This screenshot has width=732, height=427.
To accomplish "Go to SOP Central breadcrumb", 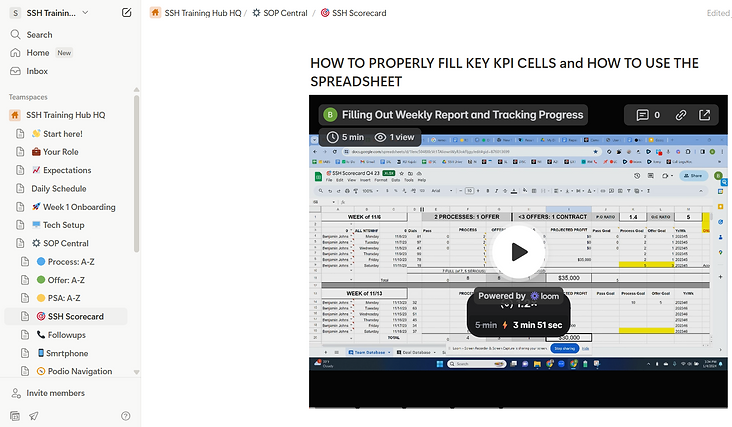I will [280, 13].
